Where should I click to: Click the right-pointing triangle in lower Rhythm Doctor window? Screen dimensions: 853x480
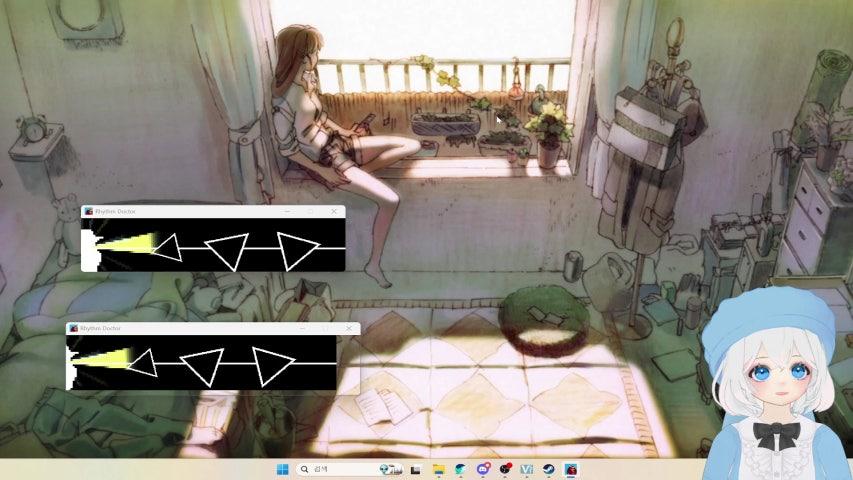point(273,367)
